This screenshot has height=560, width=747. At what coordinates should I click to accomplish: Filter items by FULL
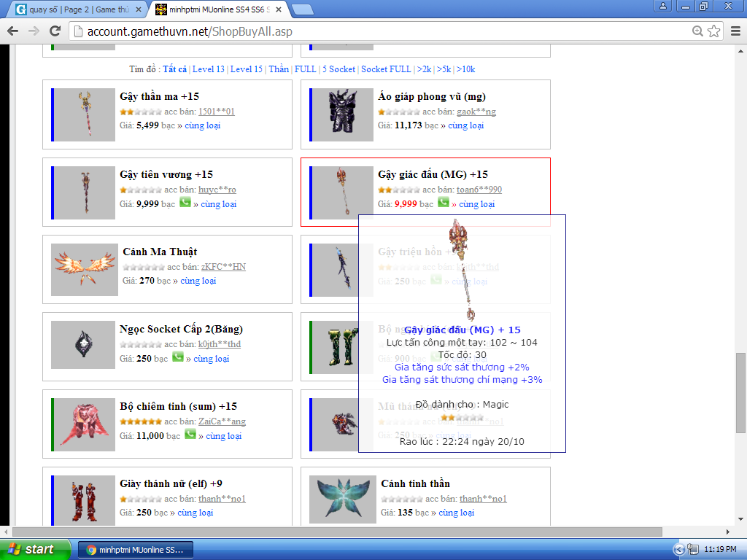pyautogui.click(x=306, y=69)
